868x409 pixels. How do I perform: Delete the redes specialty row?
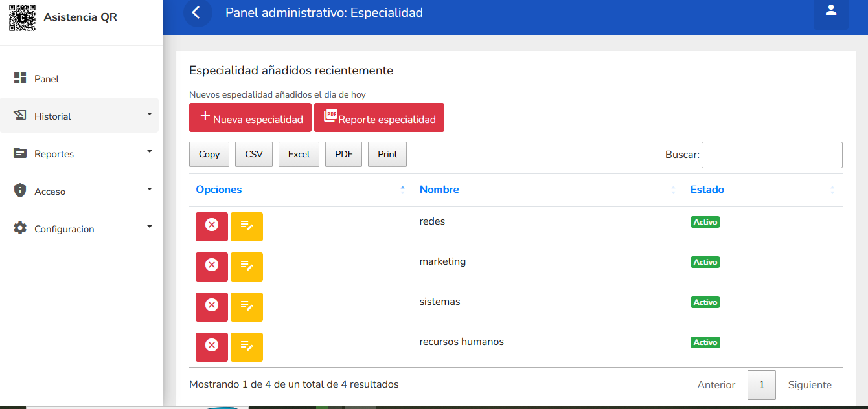point(212,226)
